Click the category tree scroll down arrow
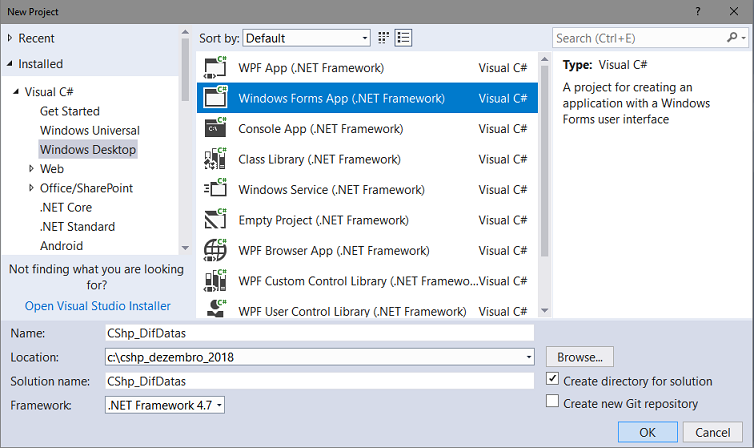Viewport: 754px width, 448px height. point(185,248)
